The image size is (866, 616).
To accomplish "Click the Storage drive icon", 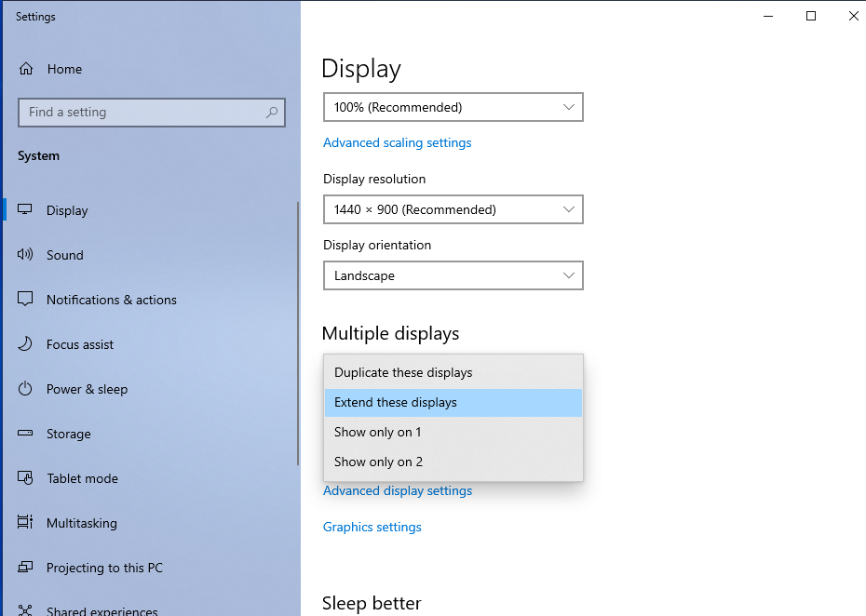I will coord(26,434).
